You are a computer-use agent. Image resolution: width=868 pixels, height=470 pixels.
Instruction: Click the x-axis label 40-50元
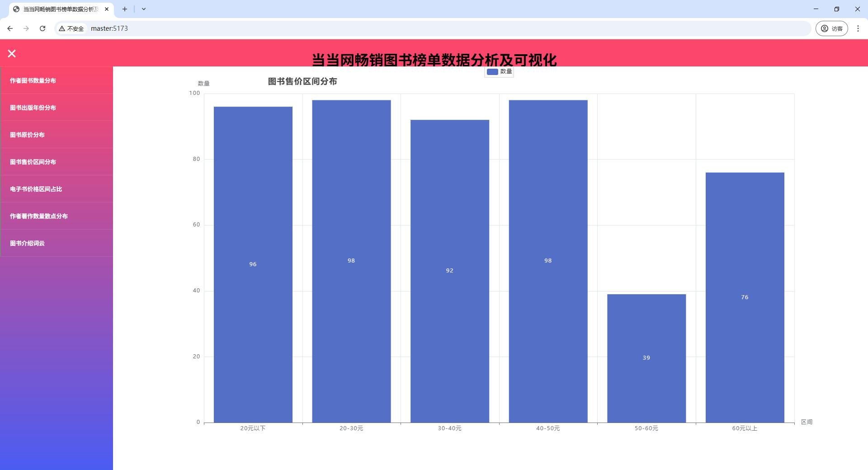[548, 428]
